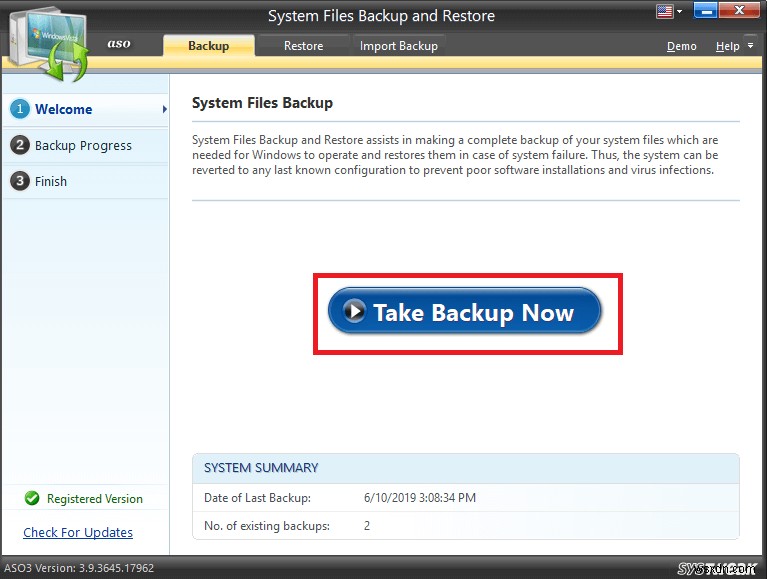The height and width of the screenshot is (579, 767).
Task: Click the window title System Files Backup and Restore
Action: 382,16
